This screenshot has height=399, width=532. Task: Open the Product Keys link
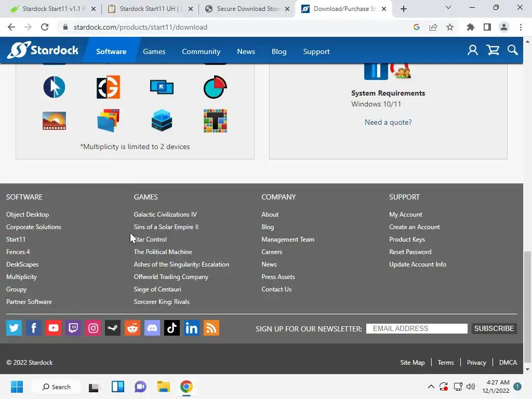click(x=407, y=239)
